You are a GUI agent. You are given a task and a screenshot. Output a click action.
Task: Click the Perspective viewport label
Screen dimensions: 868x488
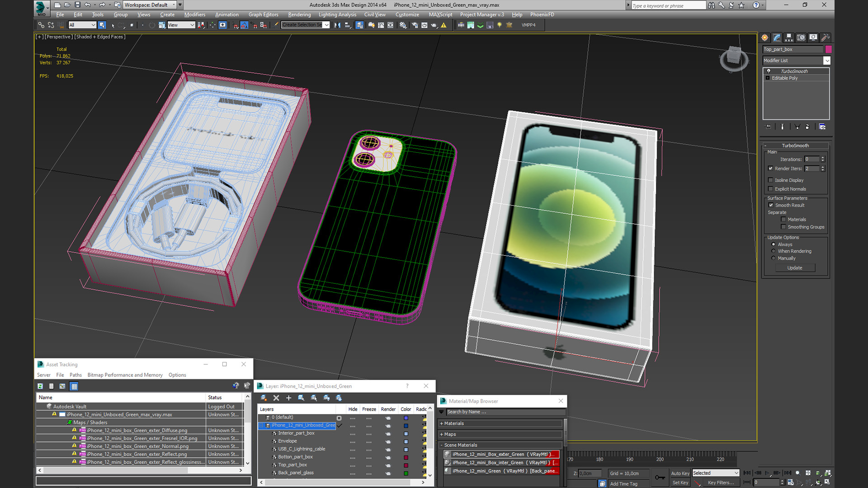[58, 37]
